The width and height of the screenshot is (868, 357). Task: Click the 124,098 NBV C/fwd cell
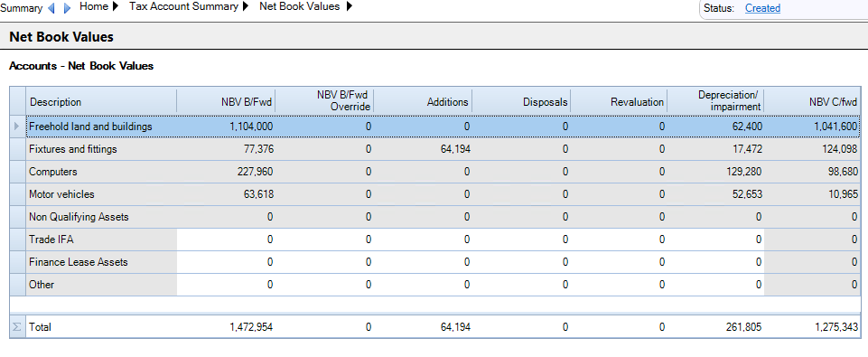813,149
